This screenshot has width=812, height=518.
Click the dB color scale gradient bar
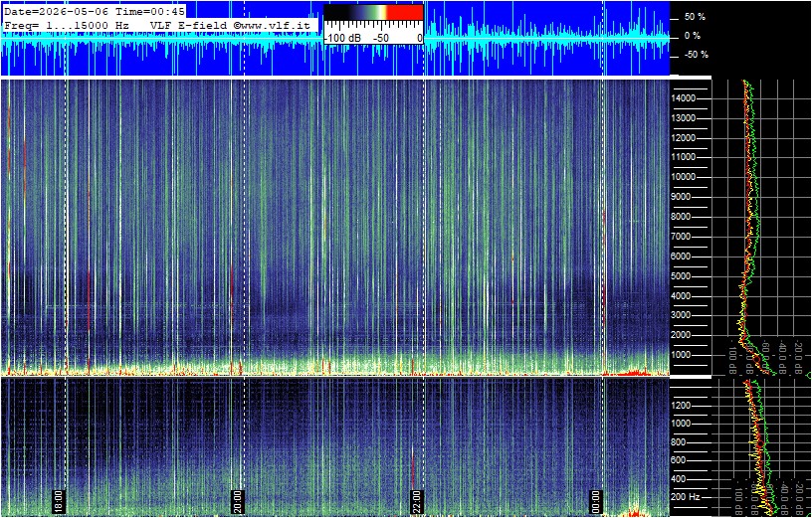[373, 12]
